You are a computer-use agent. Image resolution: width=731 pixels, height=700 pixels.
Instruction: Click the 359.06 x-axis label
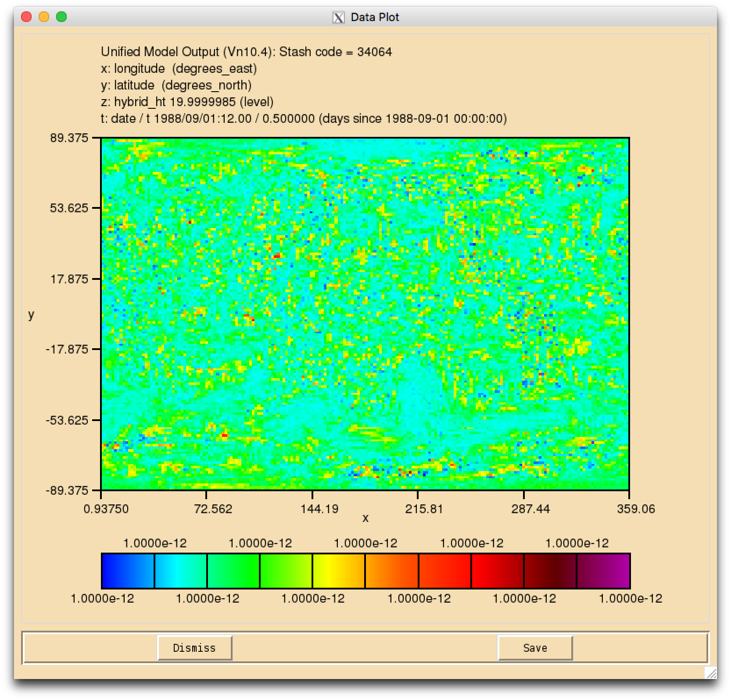click(636, 509)
